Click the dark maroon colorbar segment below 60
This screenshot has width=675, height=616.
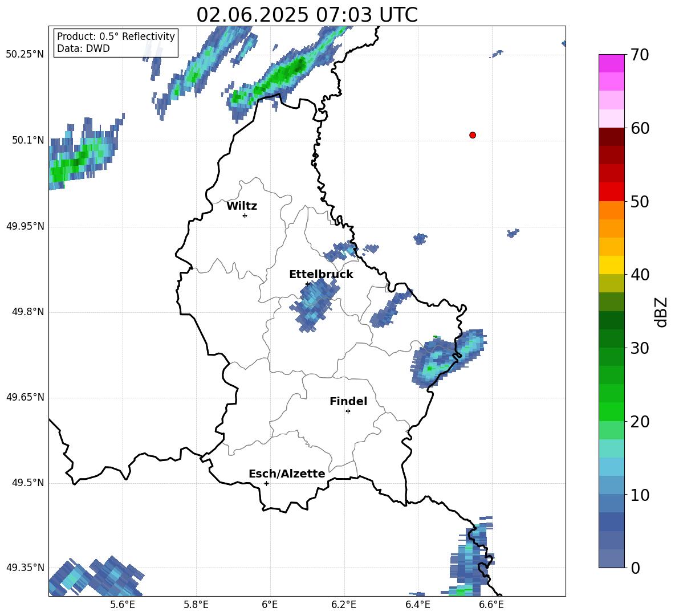[x=611, y=137]
